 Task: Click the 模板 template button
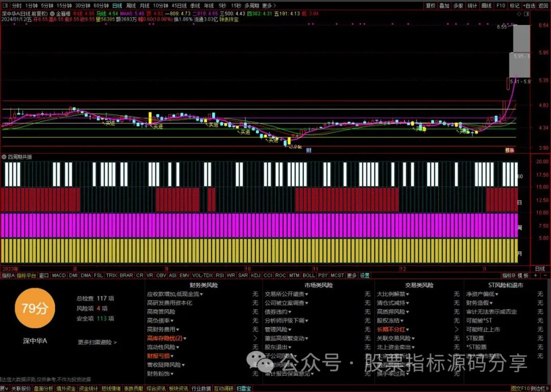point(523,276)
